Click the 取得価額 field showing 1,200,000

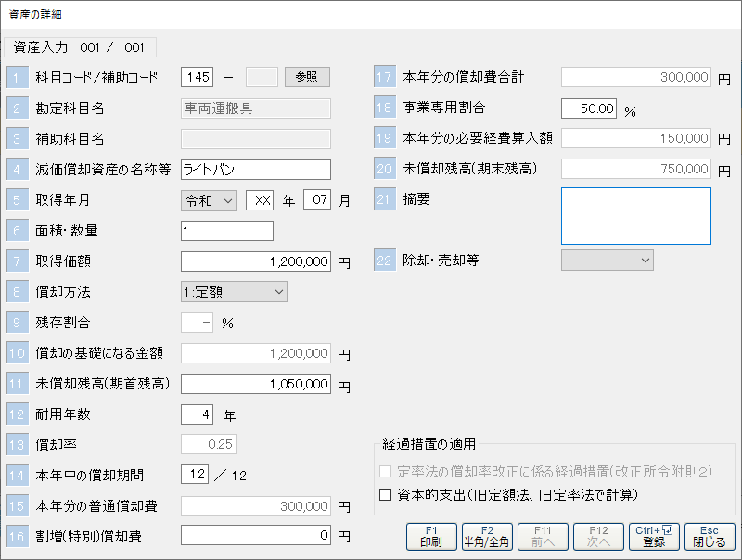pos(255,262)
